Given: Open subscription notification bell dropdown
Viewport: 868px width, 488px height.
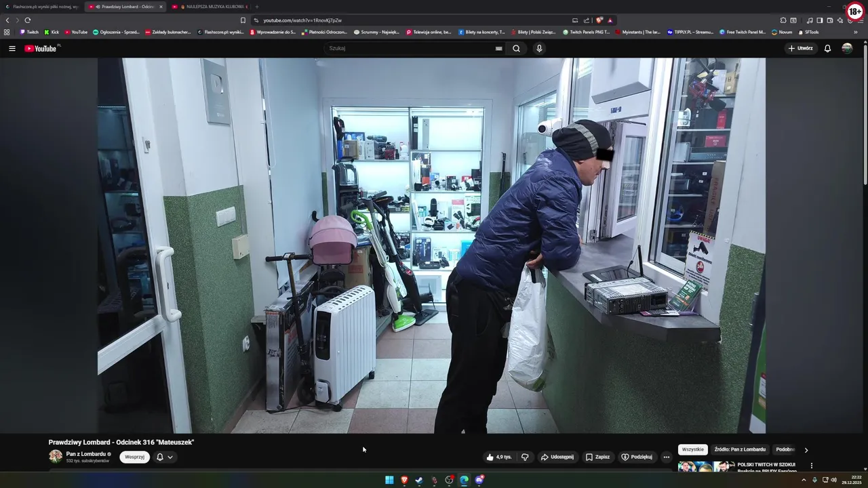Looking at the screenshot, I should click(165, 457).
